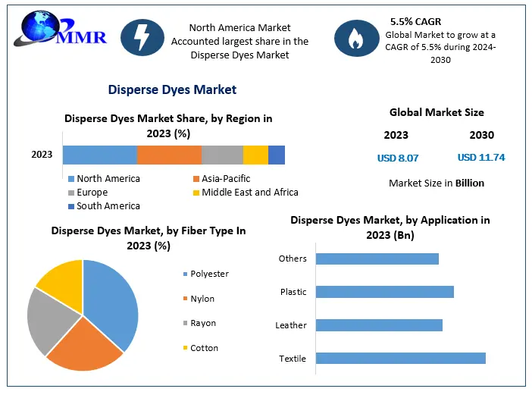Click the USD 8.07 market size value
This screenshot has height=395, width=532.
click(x=398, y=158)
